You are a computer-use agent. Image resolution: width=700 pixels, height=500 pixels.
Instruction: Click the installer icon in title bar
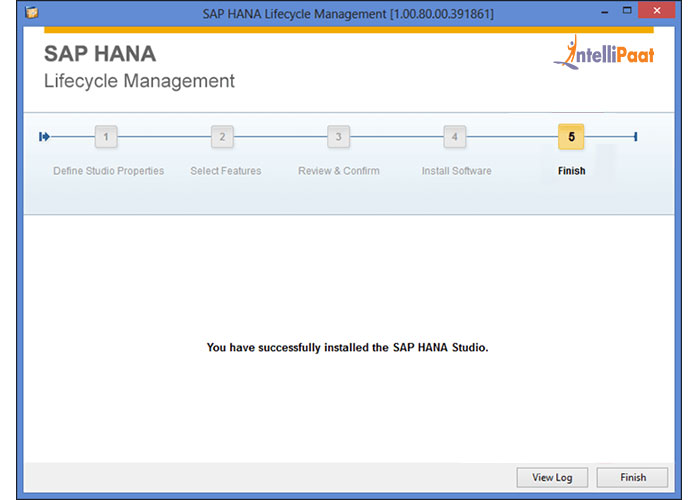pos(32,12)
